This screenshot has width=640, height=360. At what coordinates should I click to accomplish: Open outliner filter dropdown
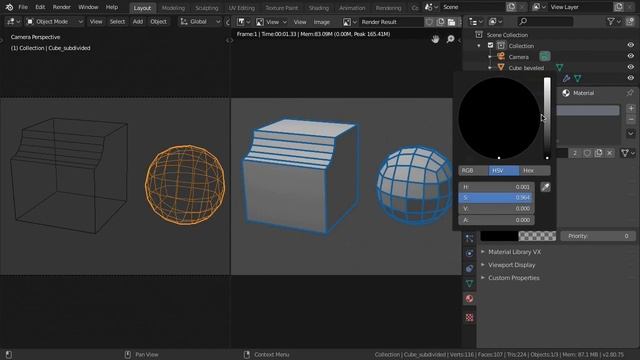[x=613, y=21]
